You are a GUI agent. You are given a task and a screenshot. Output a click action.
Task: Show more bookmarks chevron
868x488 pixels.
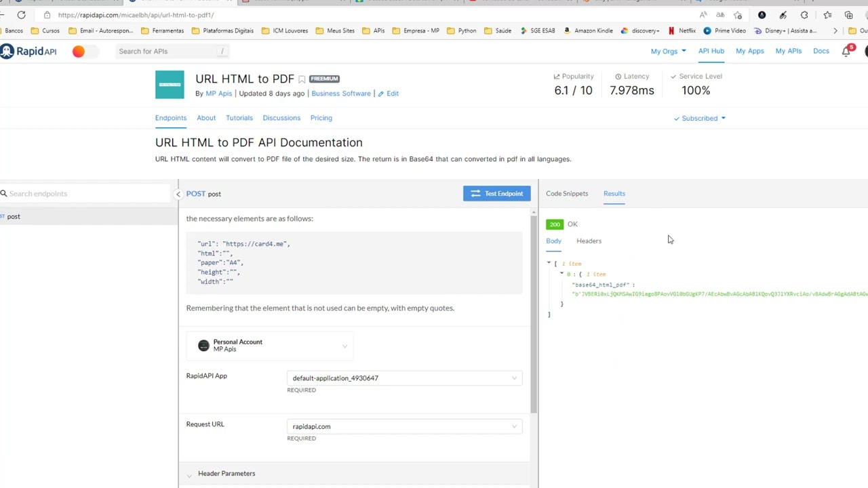click(x=835, y=30)
